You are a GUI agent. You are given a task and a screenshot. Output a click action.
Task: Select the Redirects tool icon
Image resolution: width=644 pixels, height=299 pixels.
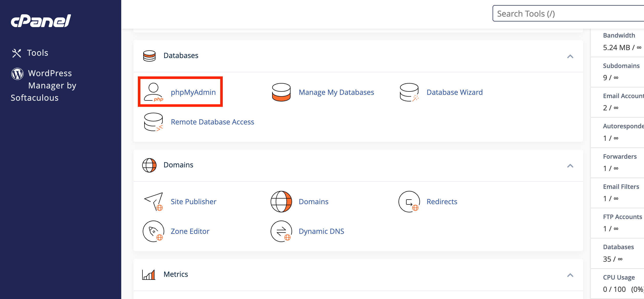(409, 201)
